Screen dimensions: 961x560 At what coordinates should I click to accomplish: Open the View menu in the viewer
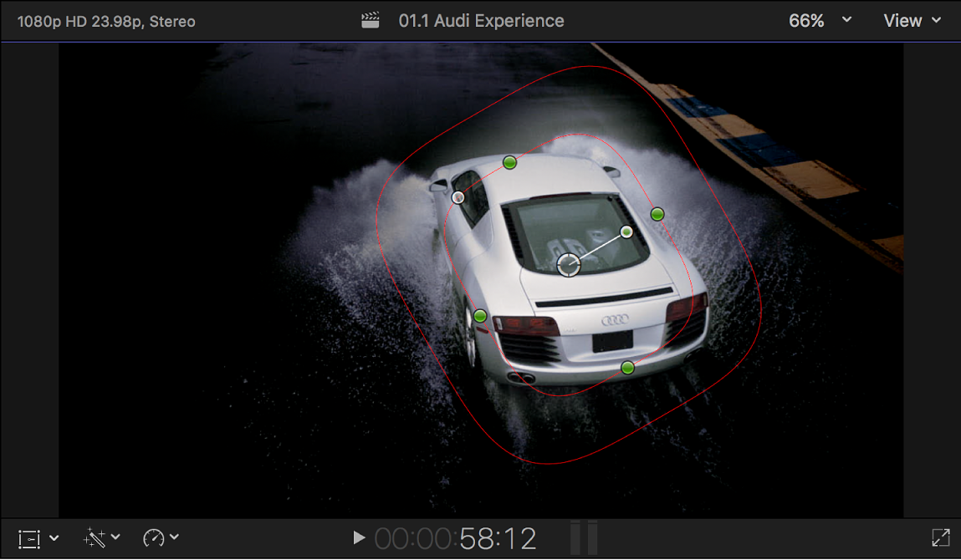pos(912,20)
